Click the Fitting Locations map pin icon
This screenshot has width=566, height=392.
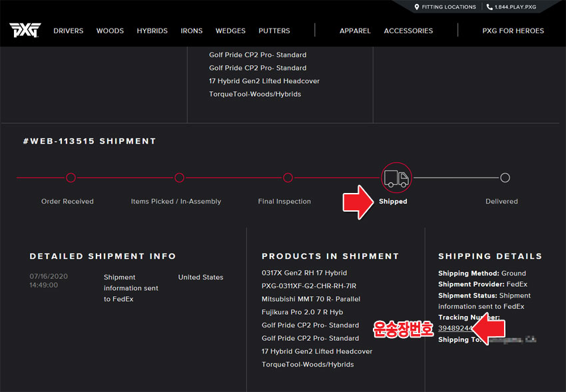coord(417,7)
